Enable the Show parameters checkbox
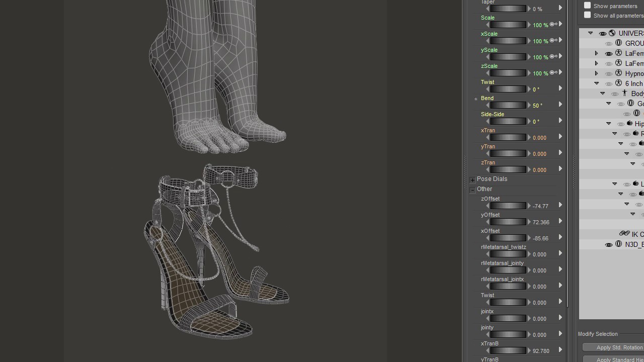The height and width of the screenshot is (362, 644). pos(587,5)
